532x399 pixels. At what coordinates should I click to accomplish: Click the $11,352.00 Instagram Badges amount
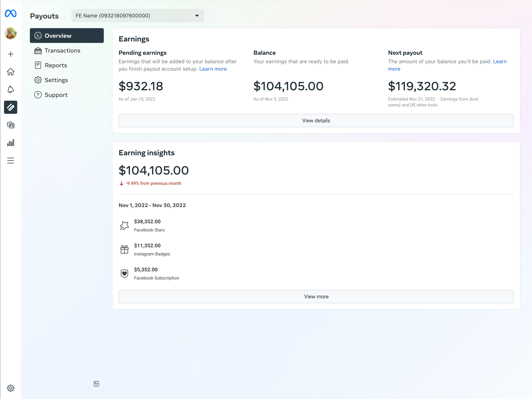(147, 246)
